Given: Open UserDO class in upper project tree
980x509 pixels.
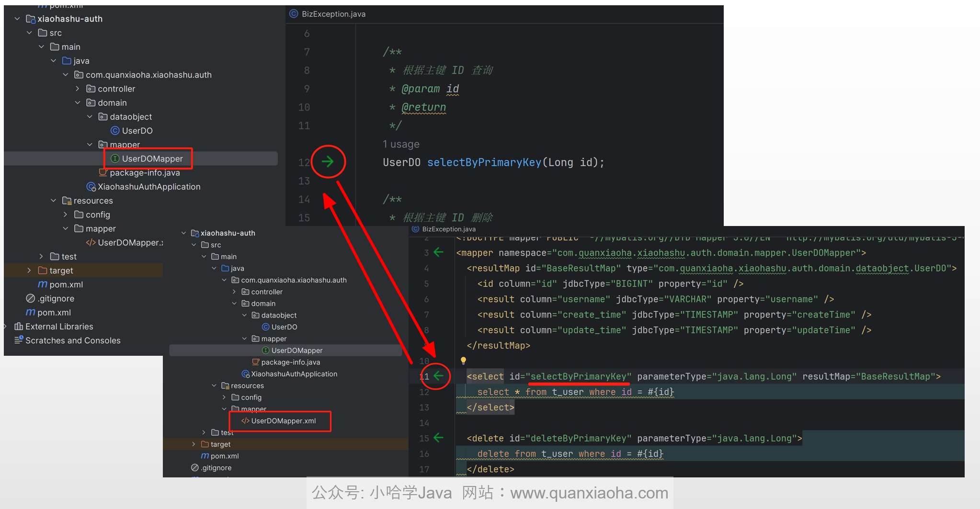Looking at the screenshot, I should pyautogui.click(x=137, y=131).
